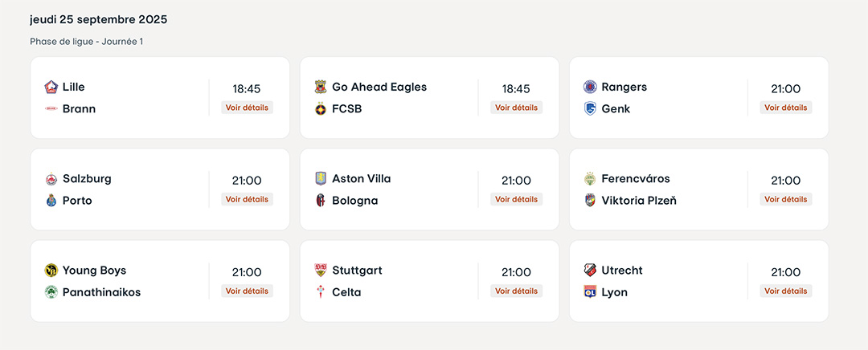Click the FCSB club crest icon

click(321, 108)
